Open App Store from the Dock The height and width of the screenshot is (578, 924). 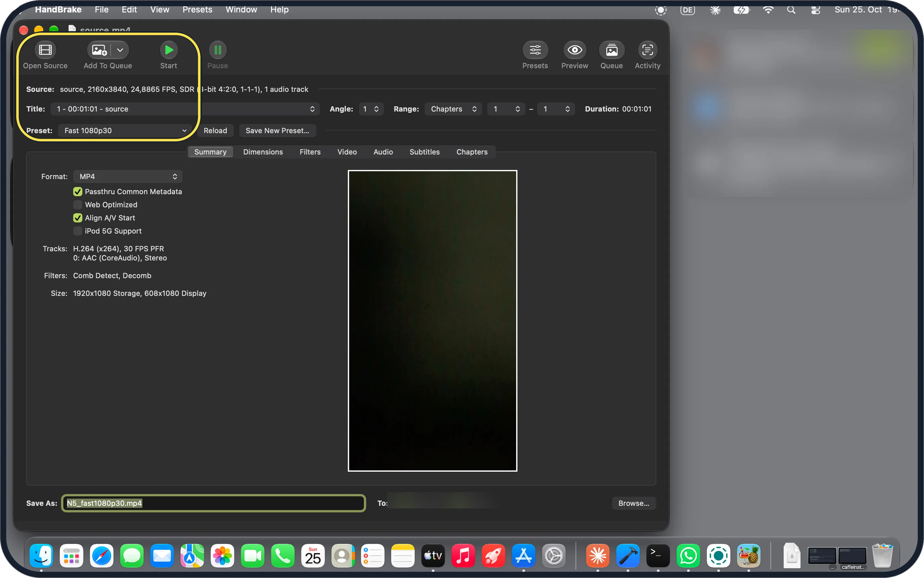tap(523, 555)
